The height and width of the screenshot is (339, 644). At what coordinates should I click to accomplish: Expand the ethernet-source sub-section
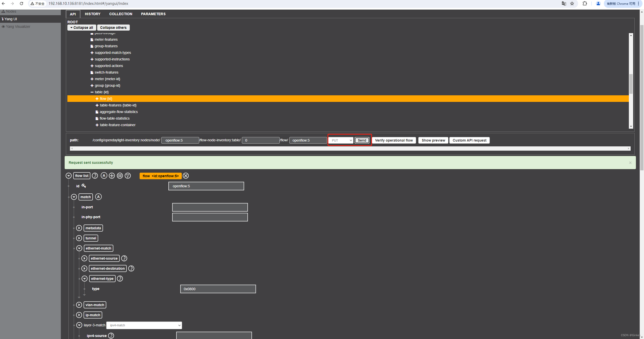85,258
